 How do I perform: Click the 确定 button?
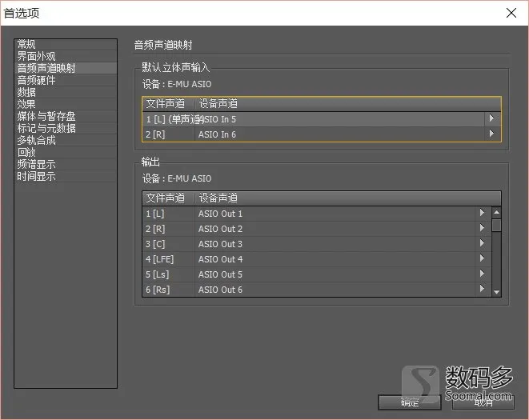click(x=410, y=402)
